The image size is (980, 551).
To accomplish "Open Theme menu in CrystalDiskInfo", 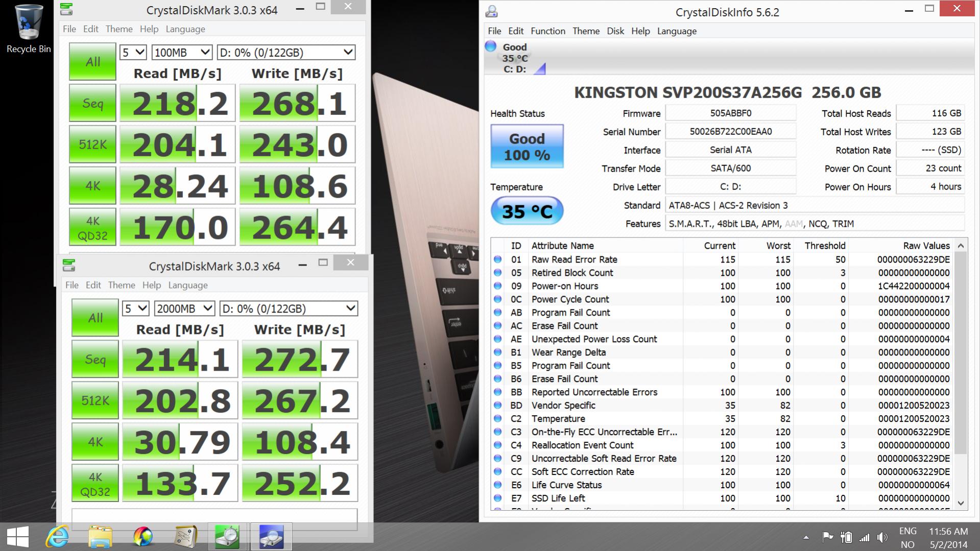I will [x=586, y=31].
